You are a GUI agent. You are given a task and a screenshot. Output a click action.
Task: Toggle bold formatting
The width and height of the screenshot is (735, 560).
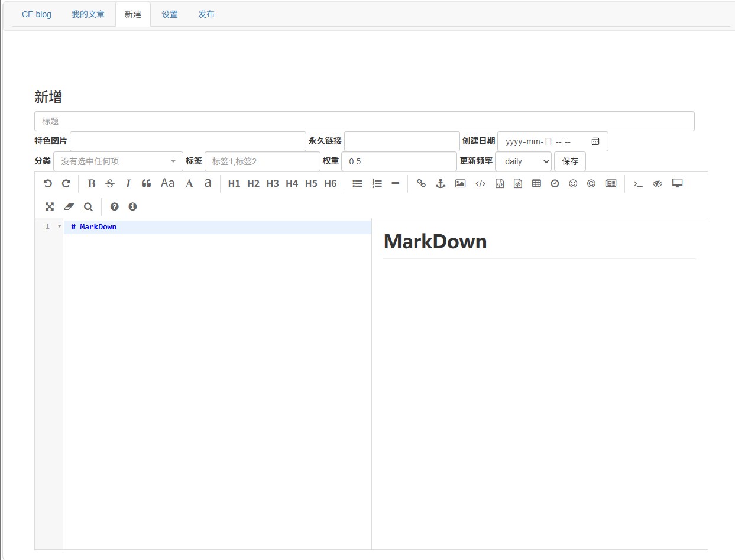pos(92,183)
